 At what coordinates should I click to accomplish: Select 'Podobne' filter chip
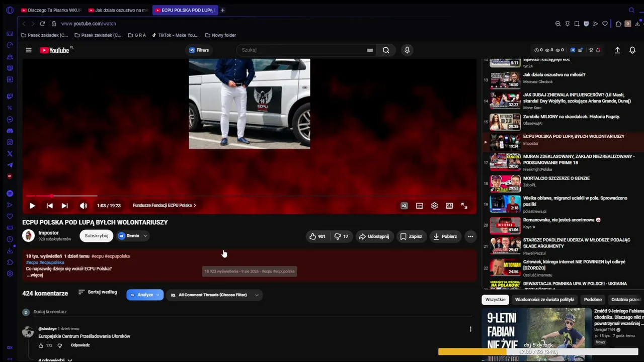593,300
